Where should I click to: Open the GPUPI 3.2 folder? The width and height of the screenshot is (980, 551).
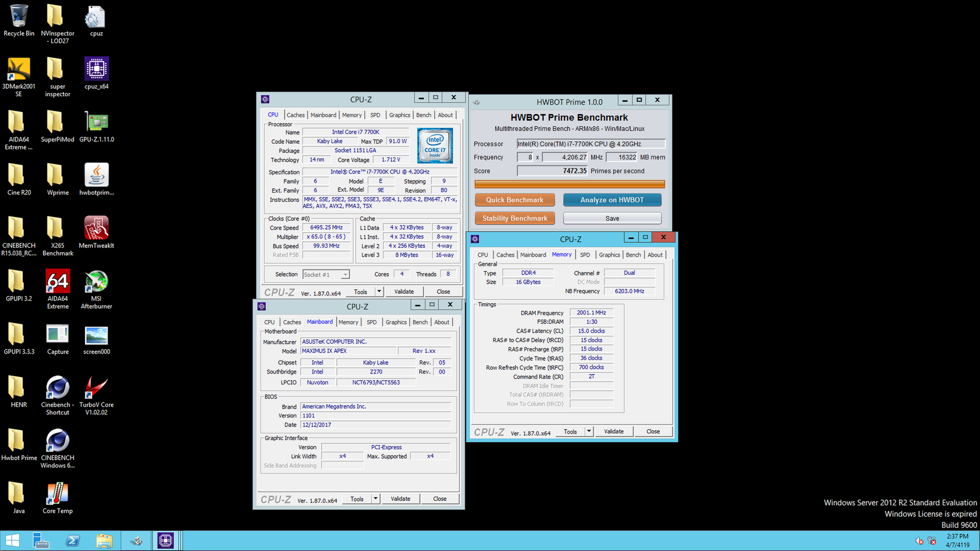coord(19,286)
